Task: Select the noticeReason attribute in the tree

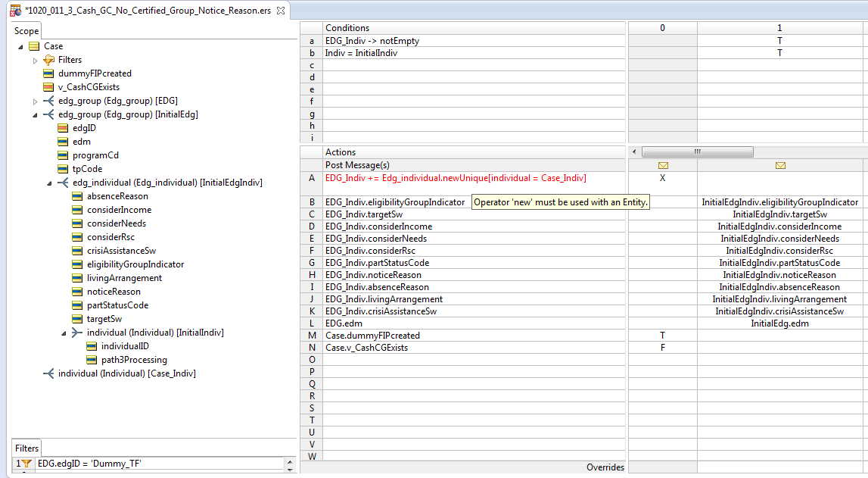Action: pyautogui.click(x=114, y=292)
